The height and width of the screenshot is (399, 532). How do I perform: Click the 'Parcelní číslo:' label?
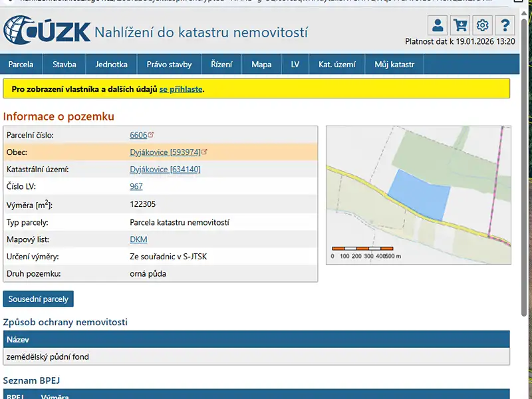tap(30, 135)
